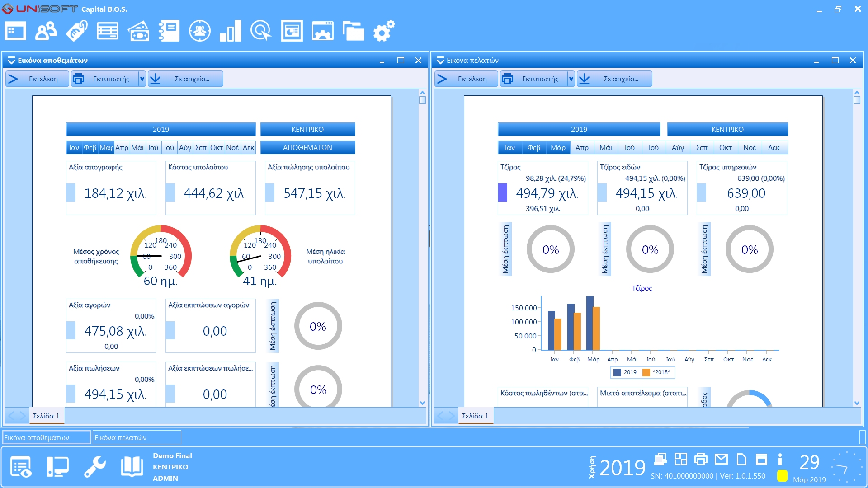Viewport: 868px width, 488px height.
Task: Open the folders file manager icon
Action: point(354,32)
